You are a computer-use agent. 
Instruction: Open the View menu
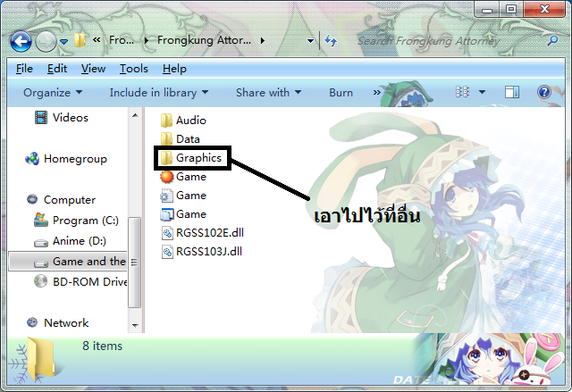pos(93,69)
